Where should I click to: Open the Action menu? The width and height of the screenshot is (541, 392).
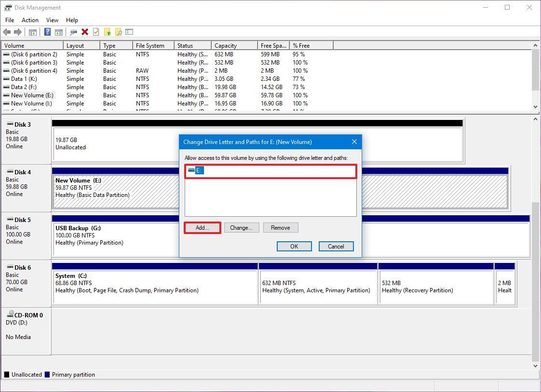[30, 20]
